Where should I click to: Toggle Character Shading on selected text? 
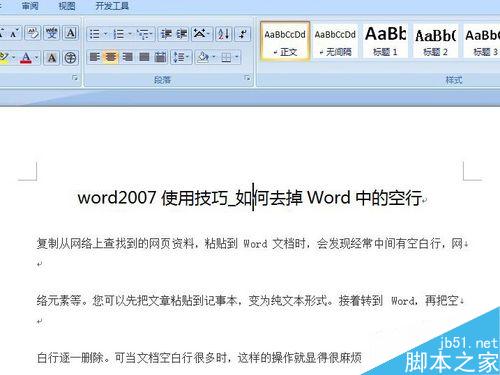click(x=52, y=58)
